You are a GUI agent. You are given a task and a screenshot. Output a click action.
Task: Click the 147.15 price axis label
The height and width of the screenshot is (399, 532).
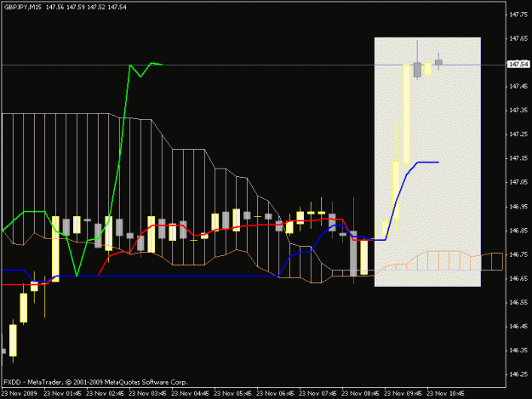518,158
